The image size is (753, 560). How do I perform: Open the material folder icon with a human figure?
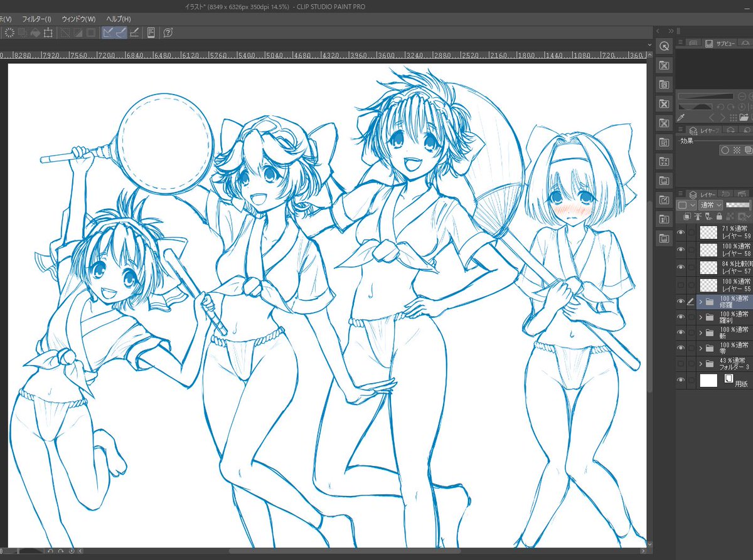click(664, 219)
